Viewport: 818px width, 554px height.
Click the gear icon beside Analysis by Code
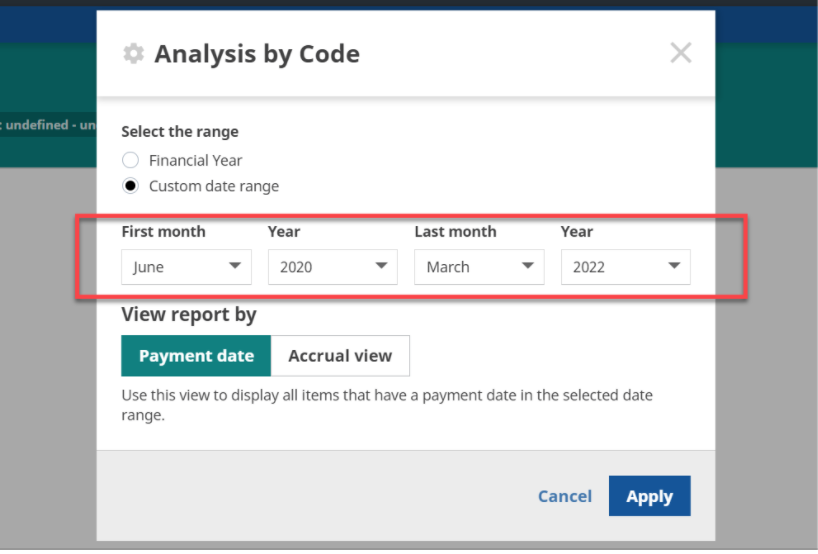click(x=133, y=54)
